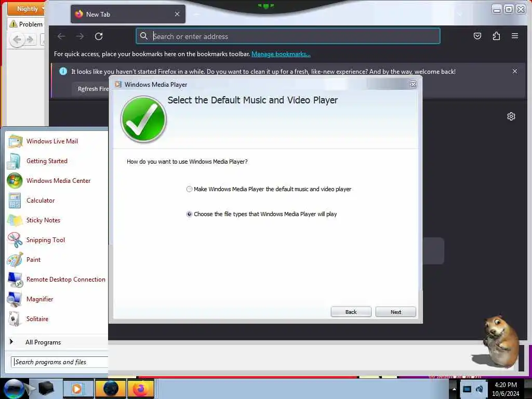Click the Paint palette icon
532x399 pixels.
click(15, 260)
